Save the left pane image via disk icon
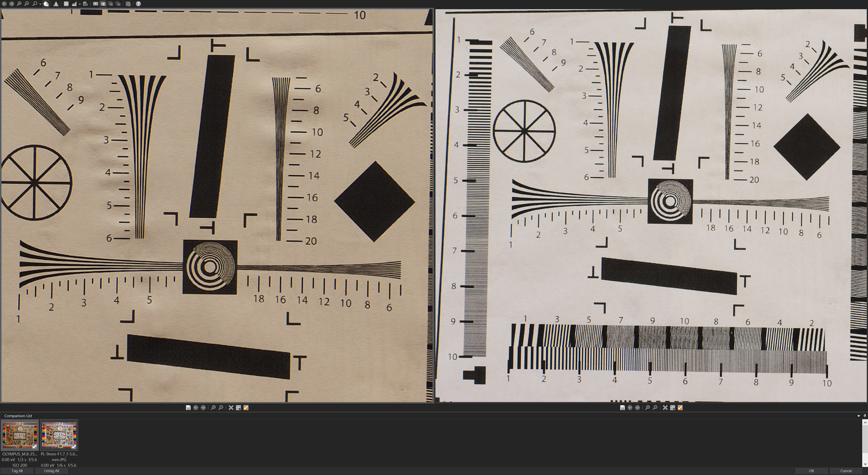The image size is (868, 475). (x=188, y=408)
